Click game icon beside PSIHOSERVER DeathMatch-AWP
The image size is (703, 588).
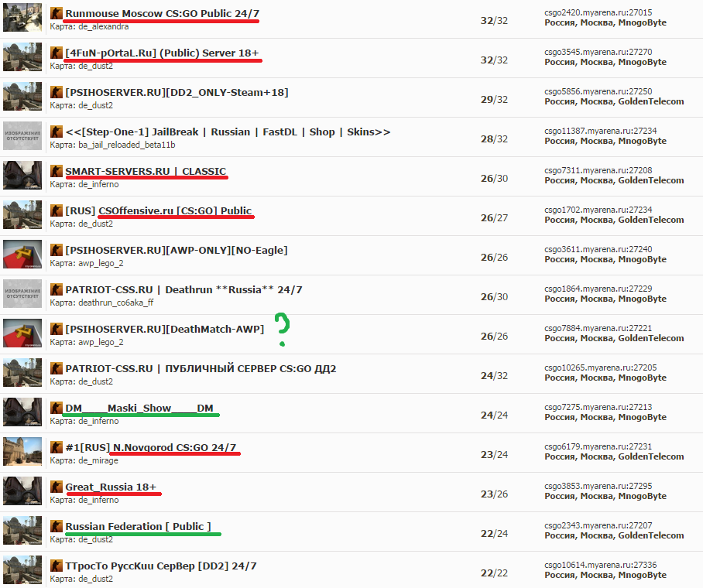point(57,329)
